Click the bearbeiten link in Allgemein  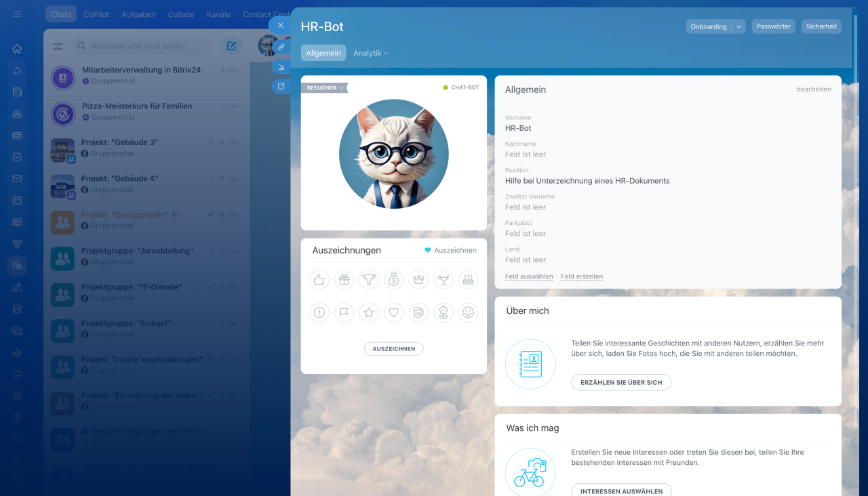814,89
